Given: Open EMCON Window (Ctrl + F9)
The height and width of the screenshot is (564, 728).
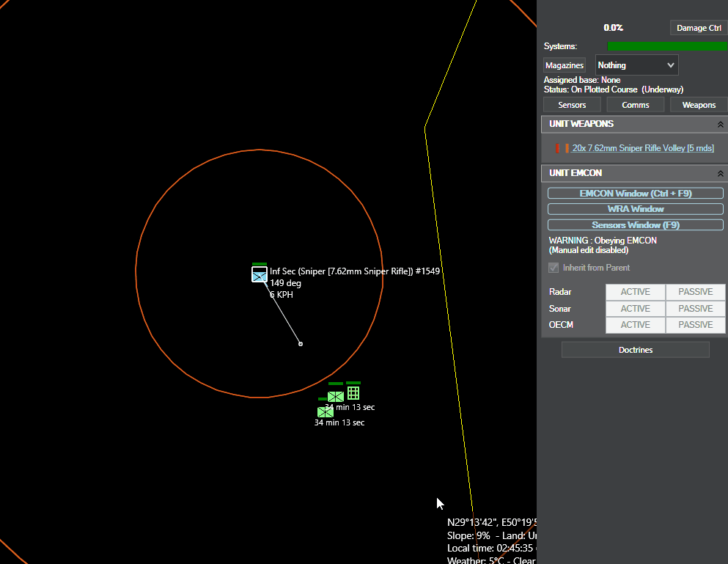Looking at the screenshot, I should [635, 194].
